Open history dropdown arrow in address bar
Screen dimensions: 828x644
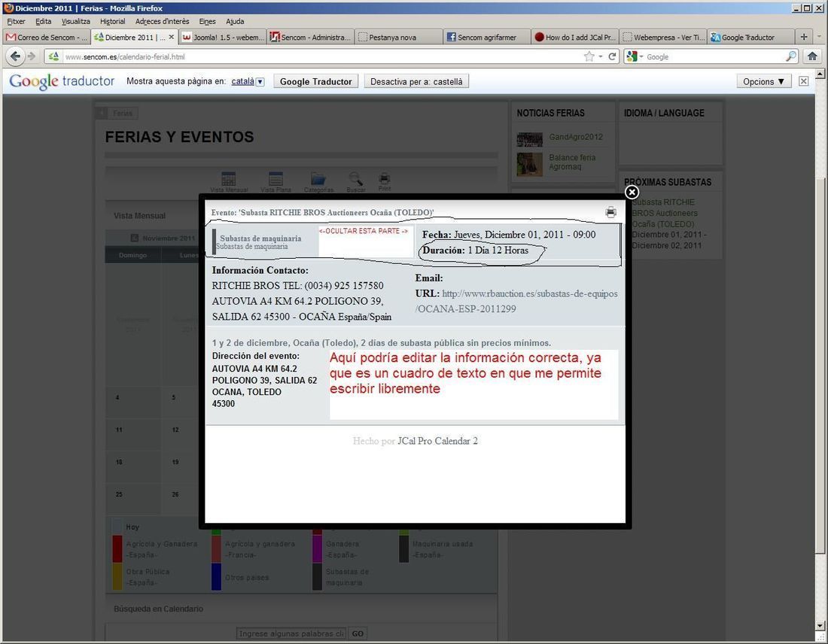[x=601, y=56]
